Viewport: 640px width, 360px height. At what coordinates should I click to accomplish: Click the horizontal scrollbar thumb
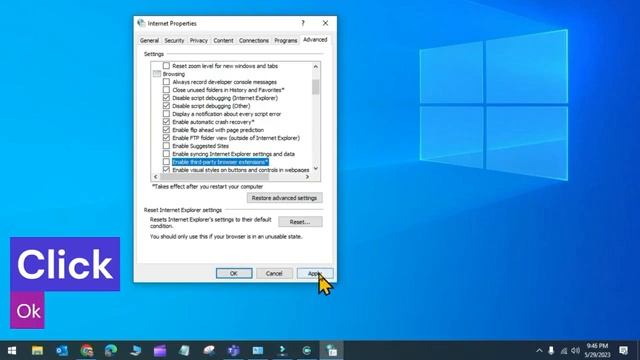(x=214, y=177)
